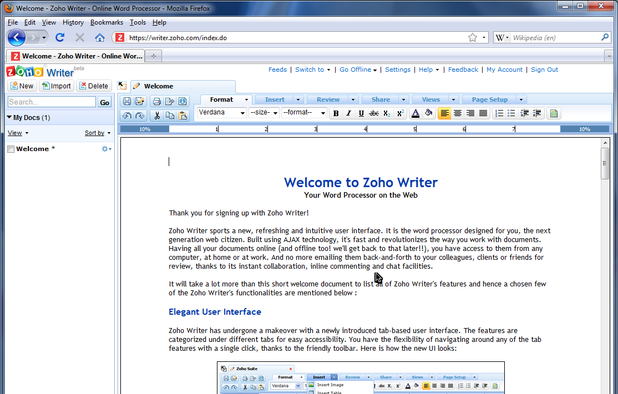Open Page Setup tab dropdown arrow
Image resolution: width=618 pixels, height=394 pixels.
point(521,100)
